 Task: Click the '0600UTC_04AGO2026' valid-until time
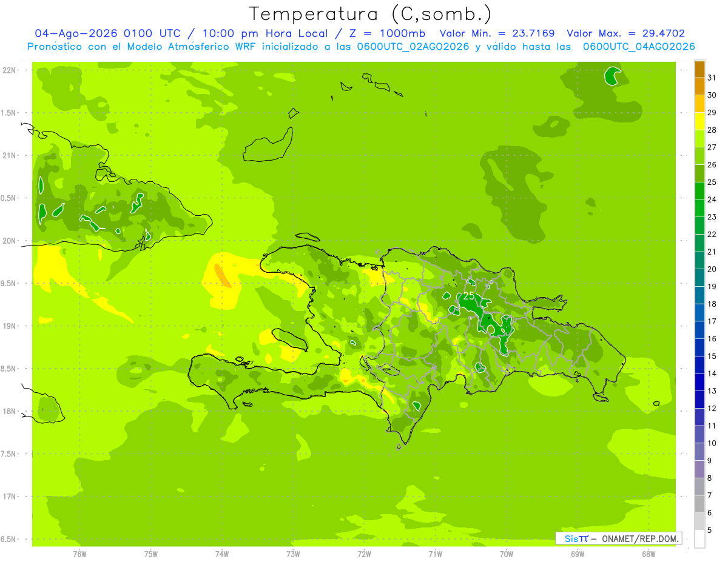[x=639, y=47]
